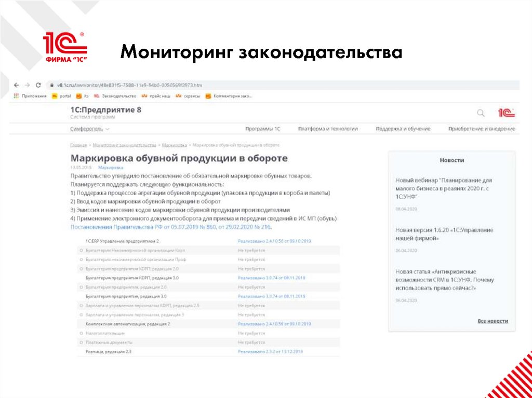Screen dimensions: 532x398
Task: Open the Платформа и технологии menu
Action: pyautogui.click(x=328, y=129)
